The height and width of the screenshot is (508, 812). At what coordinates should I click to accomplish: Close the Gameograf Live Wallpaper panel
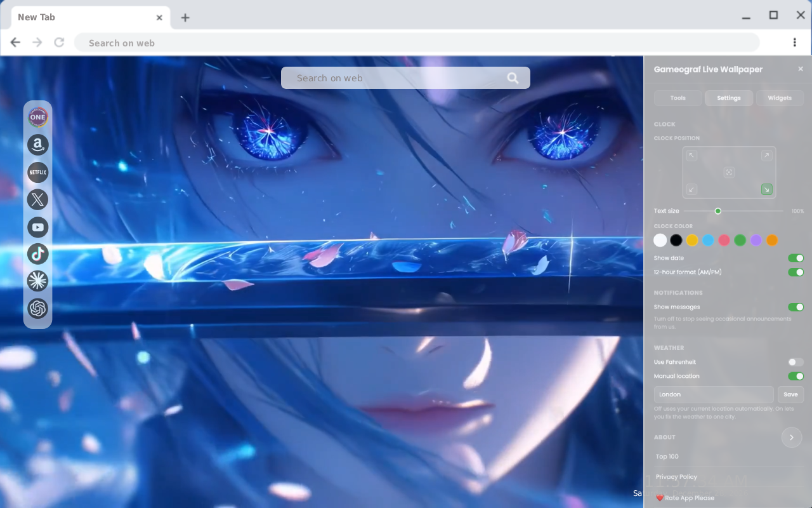[x=801, y=69]
